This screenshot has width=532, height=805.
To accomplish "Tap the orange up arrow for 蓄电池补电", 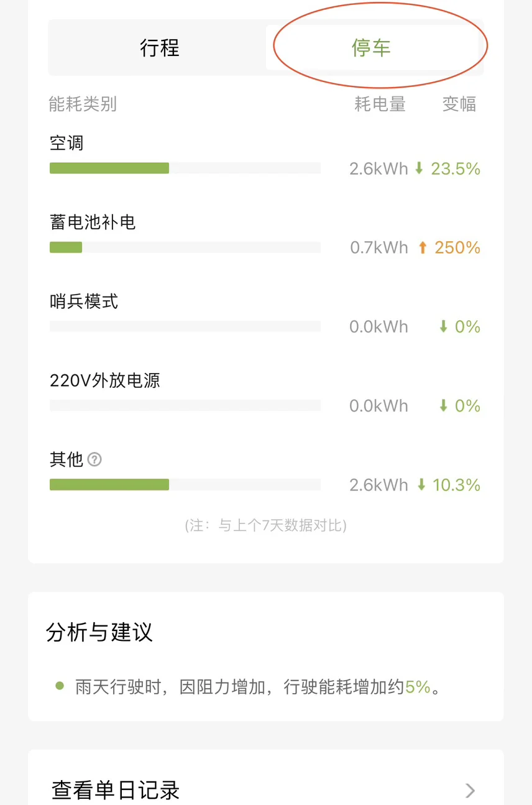I will point(423,247).
